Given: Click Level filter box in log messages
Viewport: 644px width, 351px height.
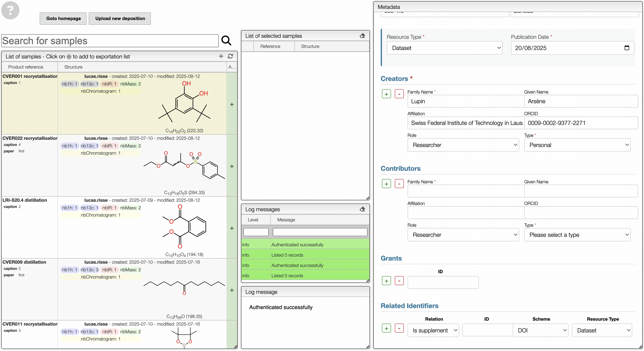Looking at the screenshot, I should [256, 232].
